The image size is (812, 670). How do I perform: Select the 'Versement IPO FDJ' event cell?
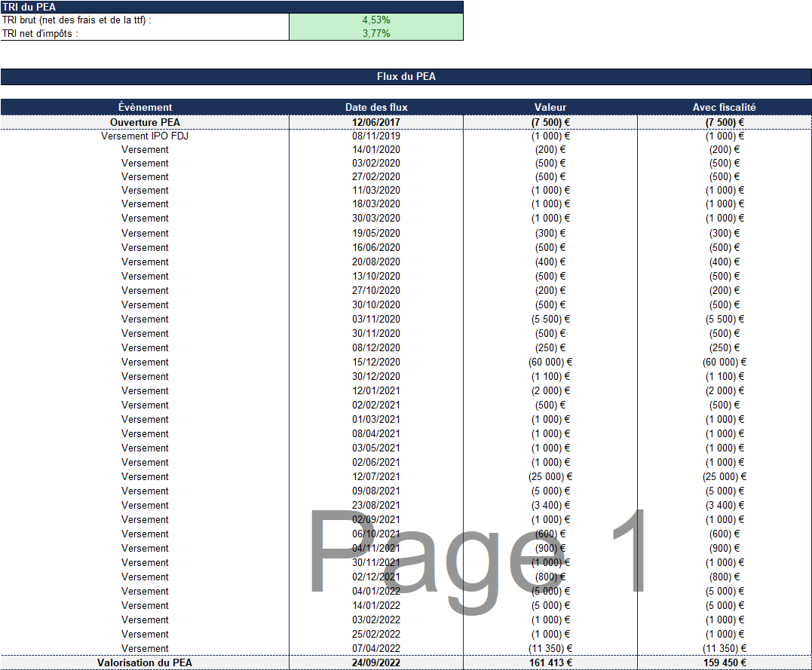point(145,136)
